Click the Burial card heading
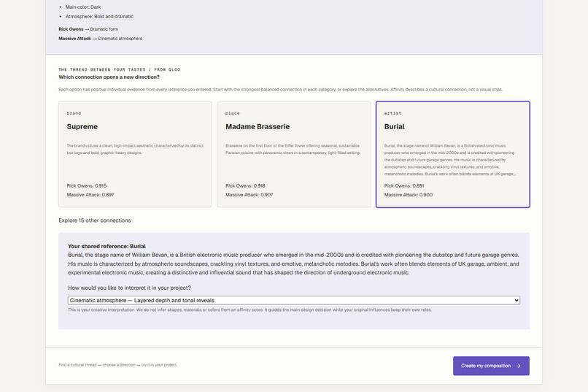Screen dimensions: 588x392 394,127
